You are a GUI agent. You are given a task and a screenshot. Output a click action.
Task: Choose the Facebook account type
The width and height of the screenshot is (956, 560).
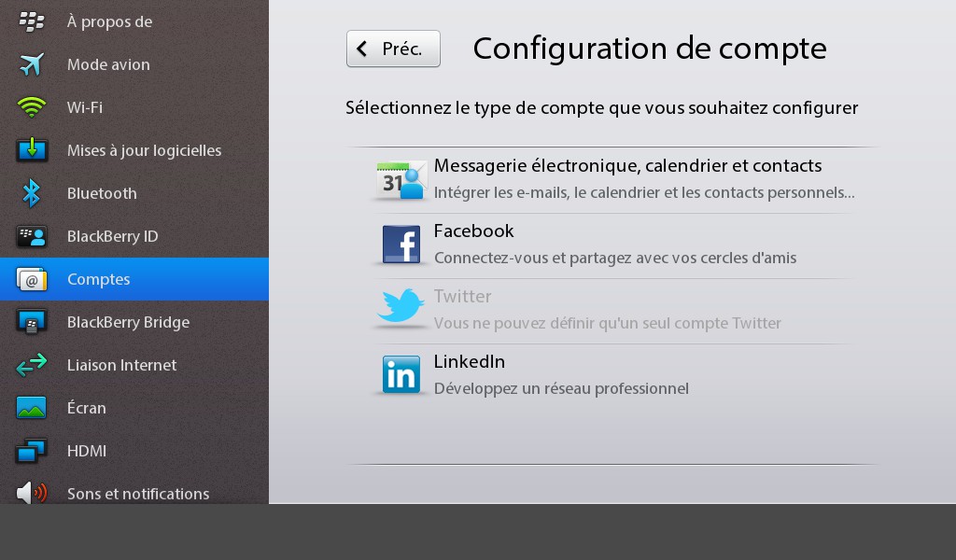click(x=612, y=245)
